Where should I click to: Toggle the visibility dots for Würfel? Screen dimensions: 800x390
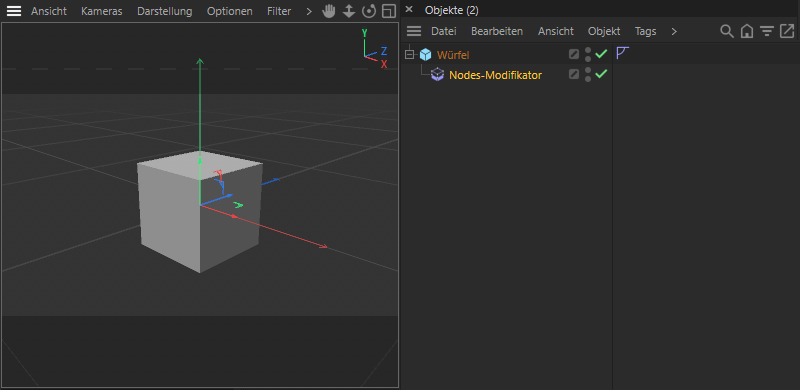588,54
